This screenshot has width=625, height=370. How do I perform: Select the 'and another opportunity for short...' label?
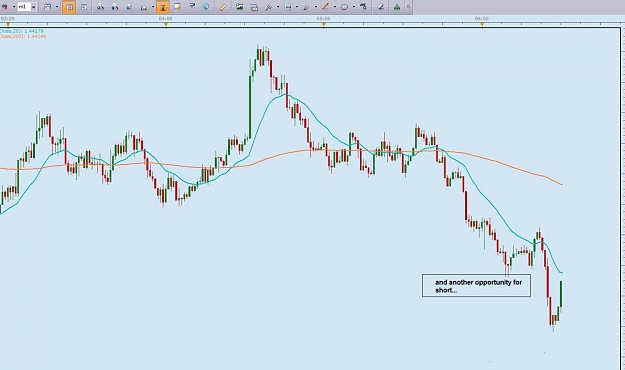pyautogui.click(x=476, y=285)
